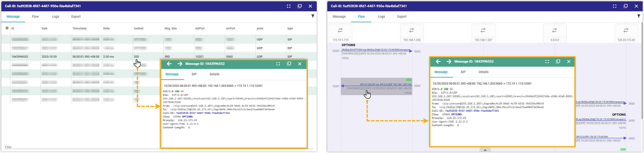Image resolution: width=644 pixels, height=153 pixels.
Task: Expand the bottom chevron panel in Flow view
Action: [485, 150]
